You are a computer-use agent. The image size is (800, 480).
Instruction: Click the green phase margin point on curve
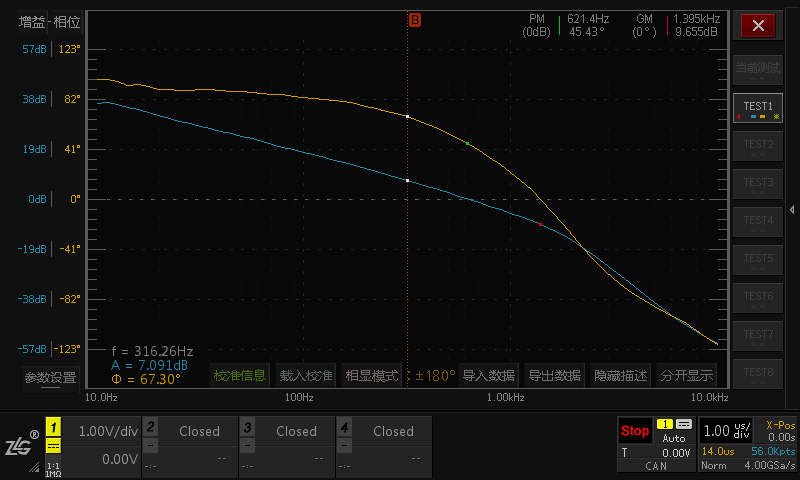467,144
